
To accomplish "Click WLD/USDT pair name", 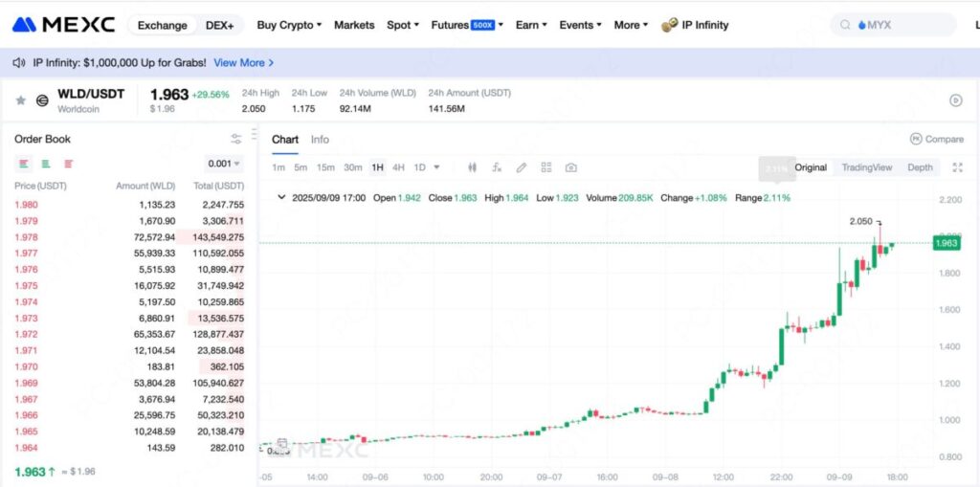I will (x=91, y=94).
